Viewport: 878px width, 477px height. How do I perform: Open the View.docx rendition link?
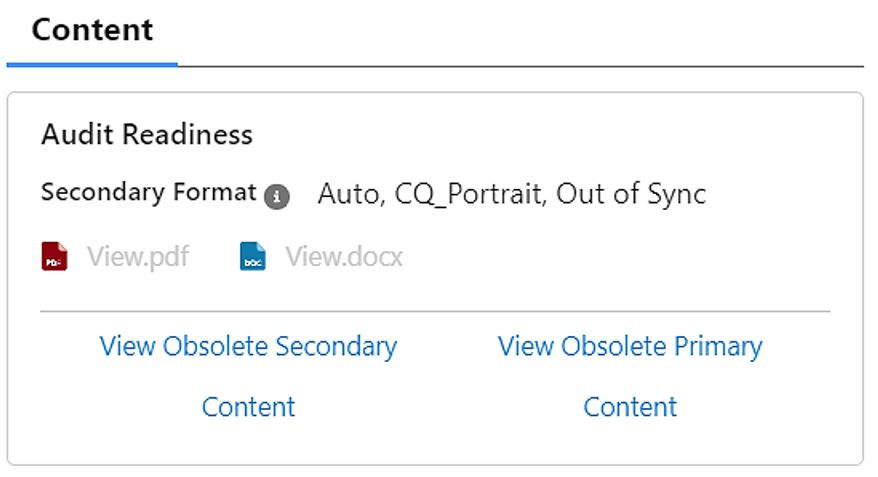tap(343, 257)
